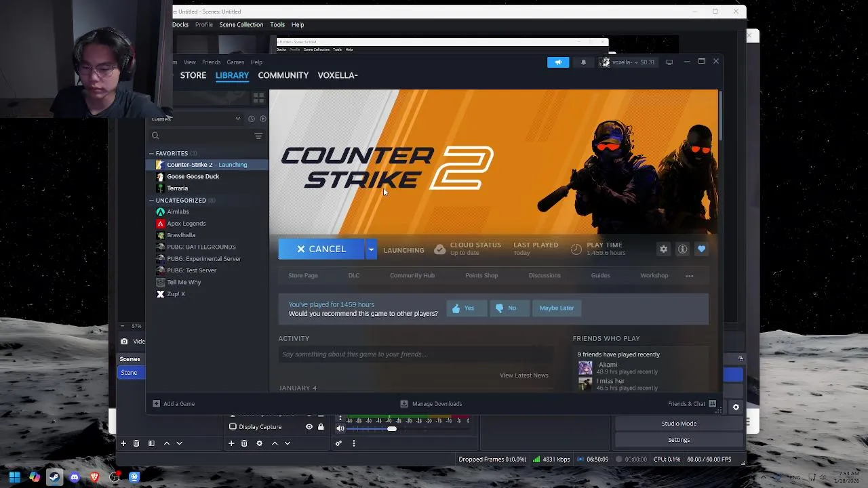Click the library search magnifier icon
This screenshot has width=868, height=488.
(x=155, y=136)
